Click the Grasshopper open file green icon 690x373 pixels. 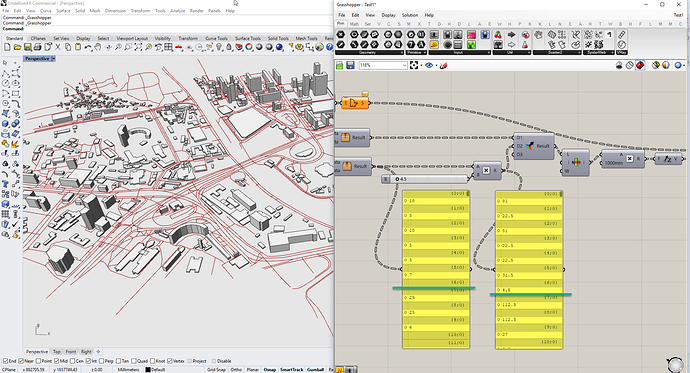340,66
